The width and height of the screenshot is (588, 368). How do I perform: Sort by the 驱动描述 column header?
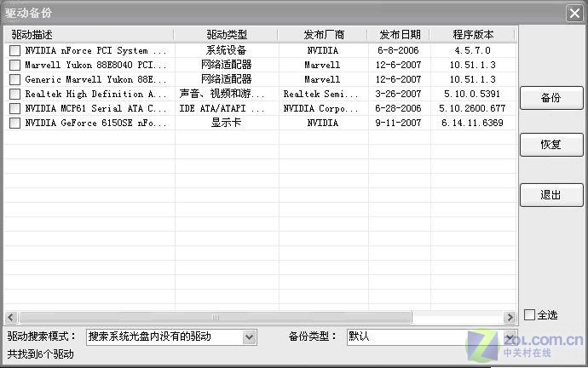point(89,35)
